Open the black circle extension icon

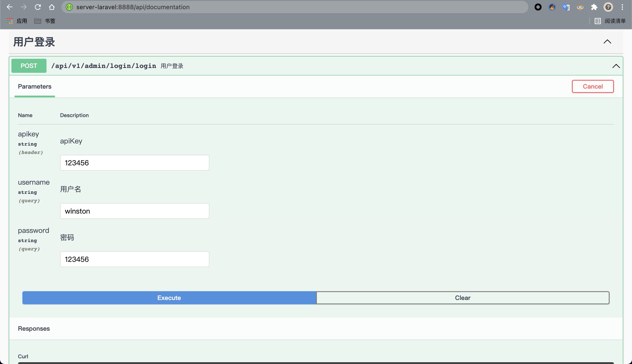(538, 7)
